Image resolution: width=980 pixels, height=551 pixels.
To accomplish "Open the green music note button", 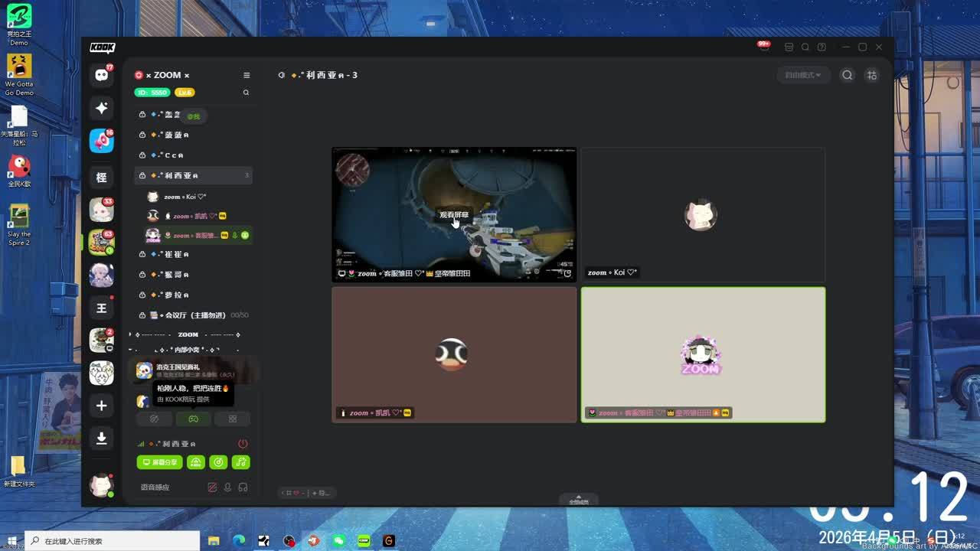I will (x=240, y=462).
